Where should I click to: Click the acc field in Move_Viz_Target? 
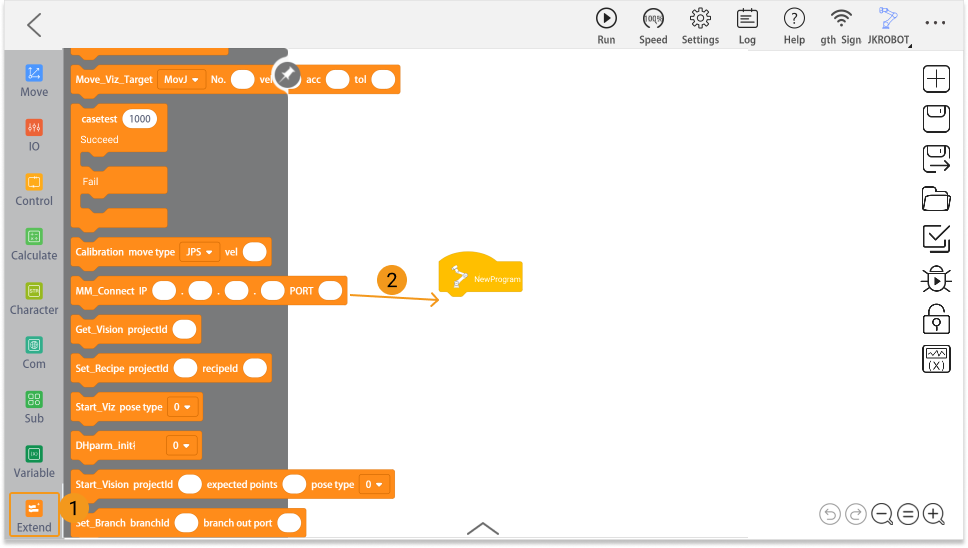coord(337,80)
